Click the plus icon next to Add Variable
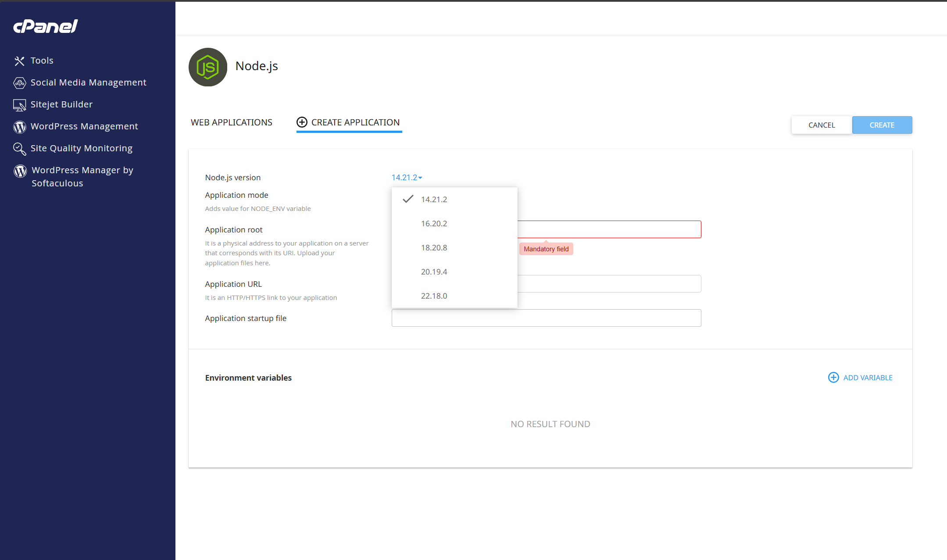 tap(833, 378)
